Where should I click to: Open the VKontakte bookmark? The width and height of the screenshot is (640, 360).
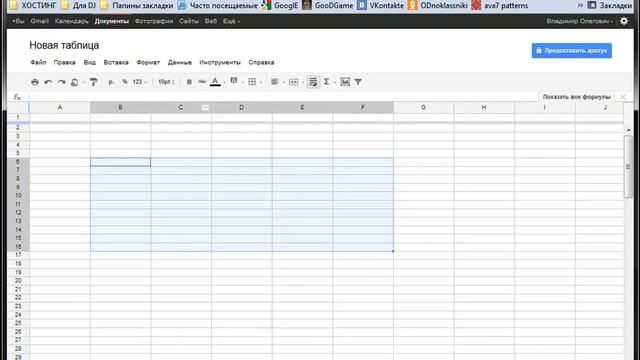380,5
